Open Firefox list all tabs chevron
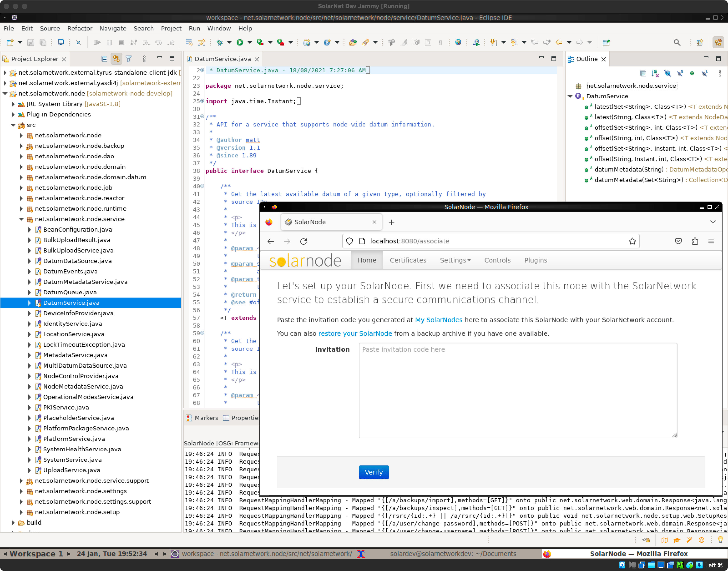This screenshot has width=728, height=571. [713, 222]
